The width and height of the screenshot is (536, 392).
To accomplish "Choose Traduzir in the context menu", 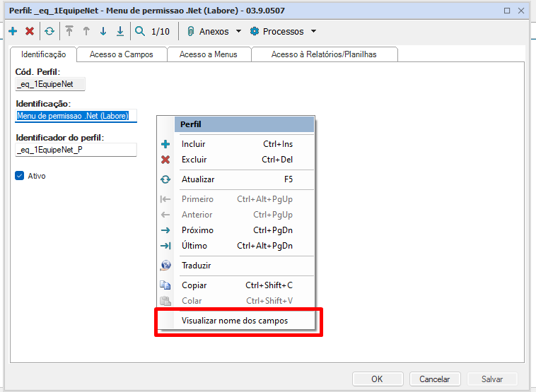I will pos(237,266).
